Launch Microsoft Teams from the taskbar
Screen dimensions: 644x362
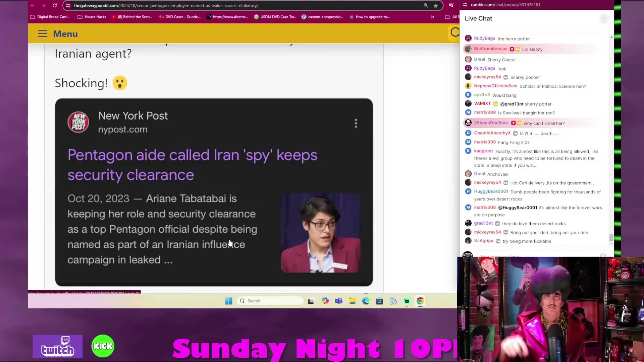click(x=338, y=301)
